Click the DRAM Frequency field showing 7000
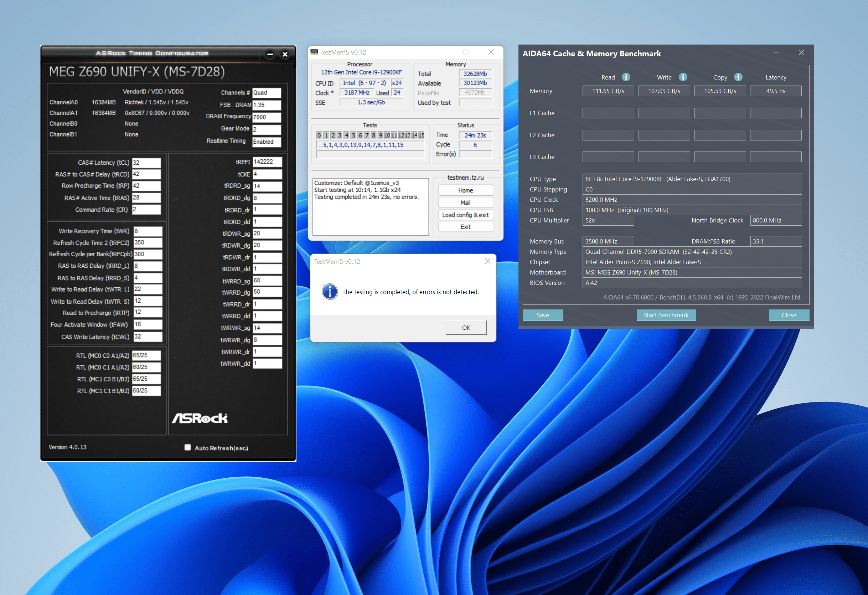The height and width of the screenshot is (595, 868). (267, 117)
